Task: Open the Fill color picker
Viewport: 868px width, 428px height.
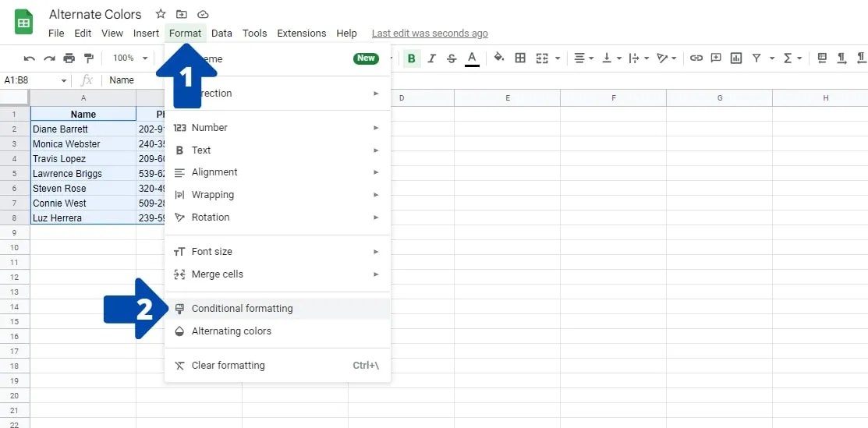Action: tap(499, 58)
